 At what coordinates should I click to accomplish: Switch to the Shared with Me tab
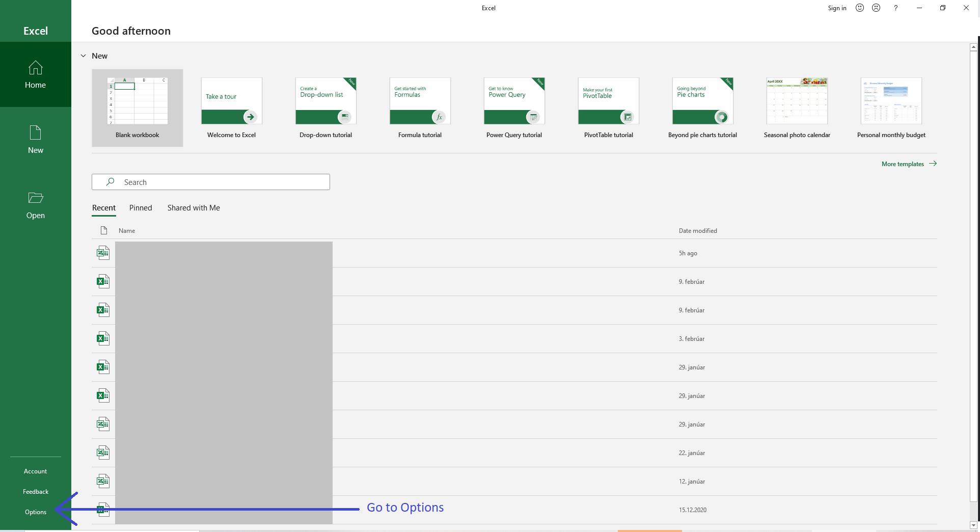click(x=194, y=208)
